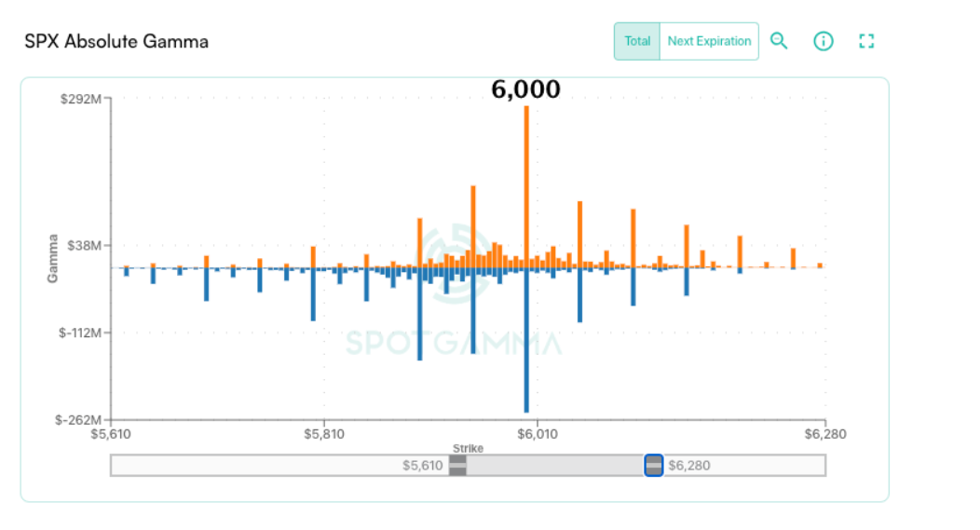Click the SPX Absolute Gamma title
980x530 pixels.
116,42
